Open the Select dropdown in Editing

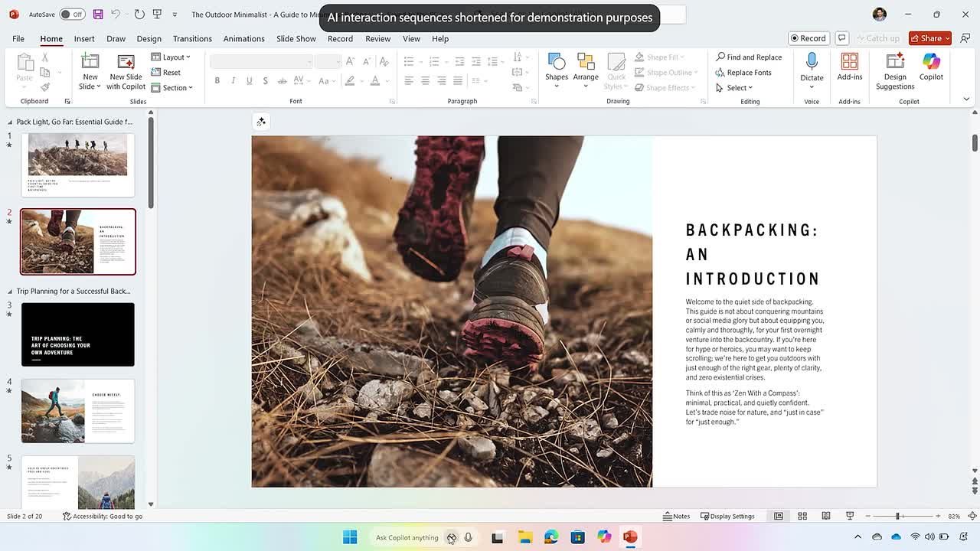coord(735,88)
